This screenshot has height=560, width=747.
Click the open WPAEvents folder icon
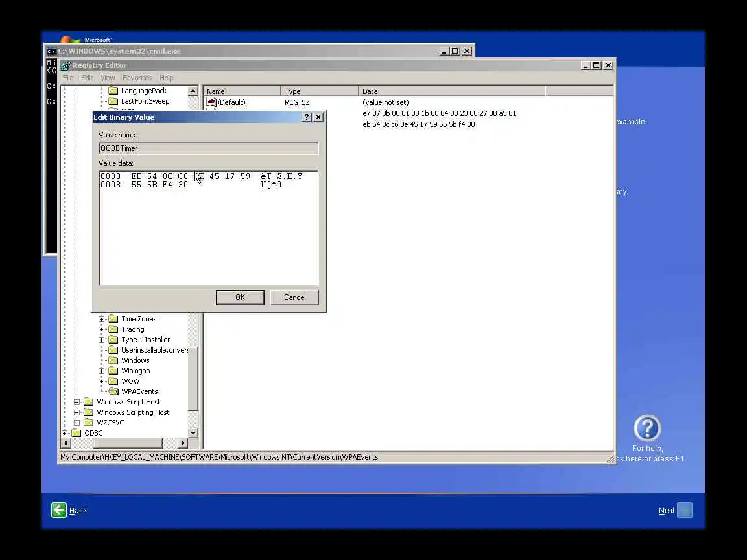coord(113,391)
